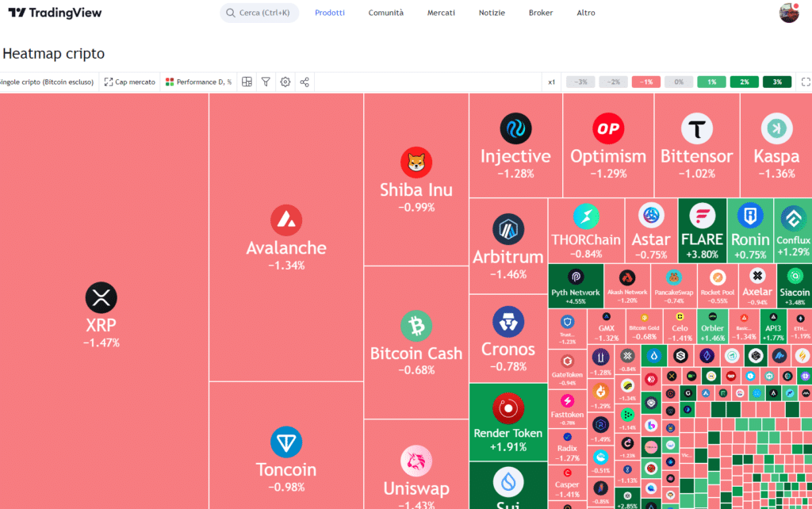The width and height of the screenshot is (812, 509).
Task: Click the Kaspa logo icon
Action: (x=777, y=128)
